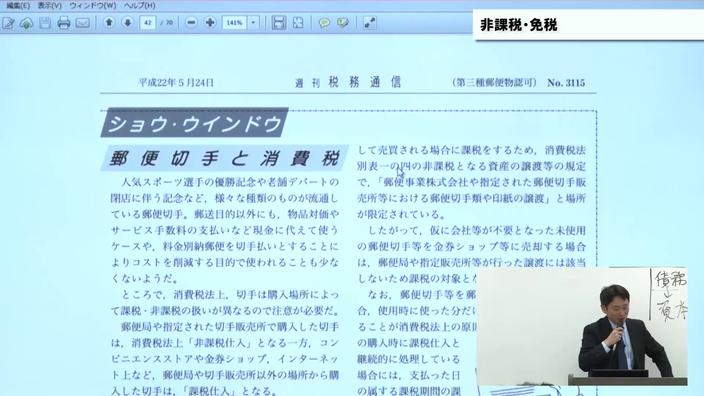Toggle read mode expand icon
Viewport: 704px width, 396px height.
click(370, 23)
